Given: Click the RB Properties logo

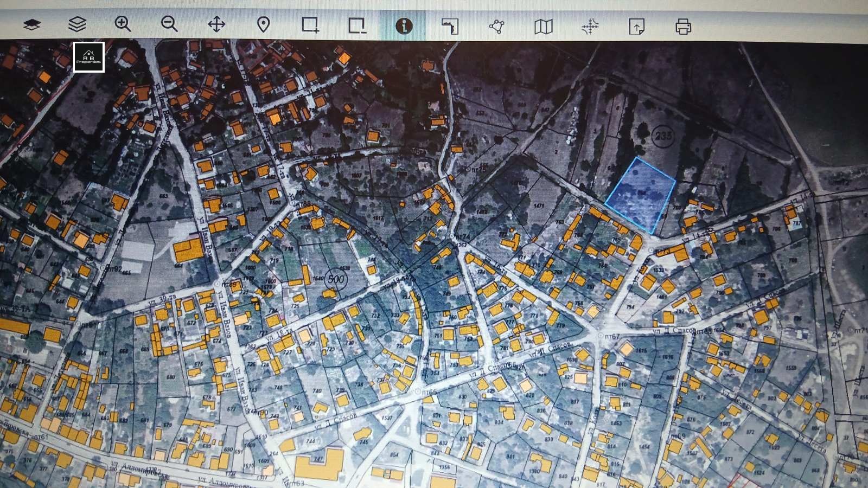Looking at the screenshot, I should click(x=89, y=57).
